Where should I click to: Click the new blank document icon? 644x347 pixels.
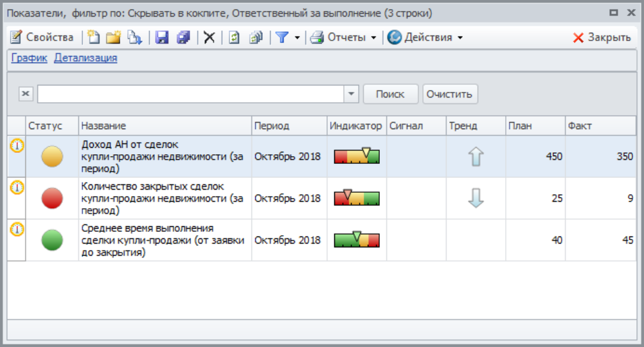pos(94,37)
